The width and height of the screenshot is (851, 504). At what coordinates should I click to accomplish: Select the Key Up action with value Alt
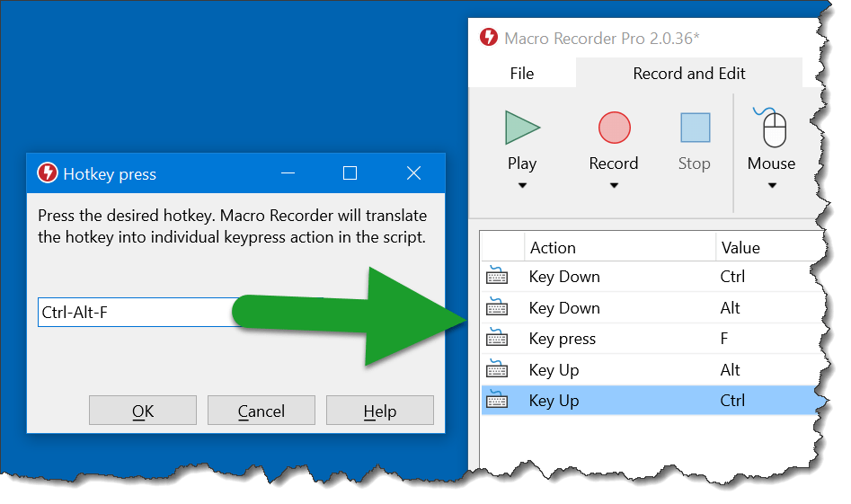pos(554,370)
